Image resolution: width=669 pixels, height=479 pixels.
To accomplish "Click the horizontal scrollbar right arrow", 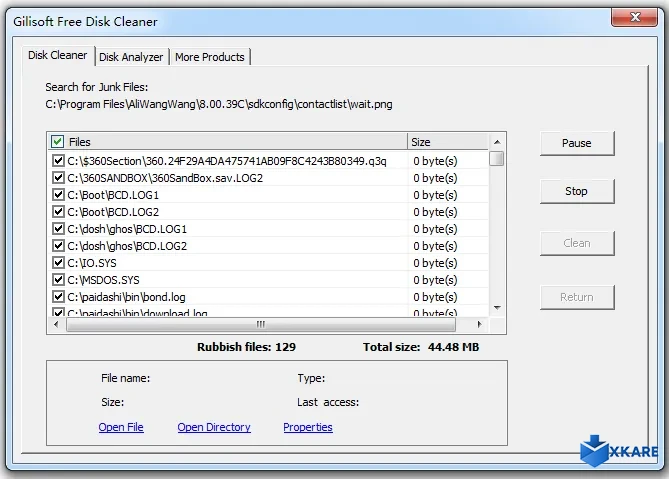I will point(480,324).
